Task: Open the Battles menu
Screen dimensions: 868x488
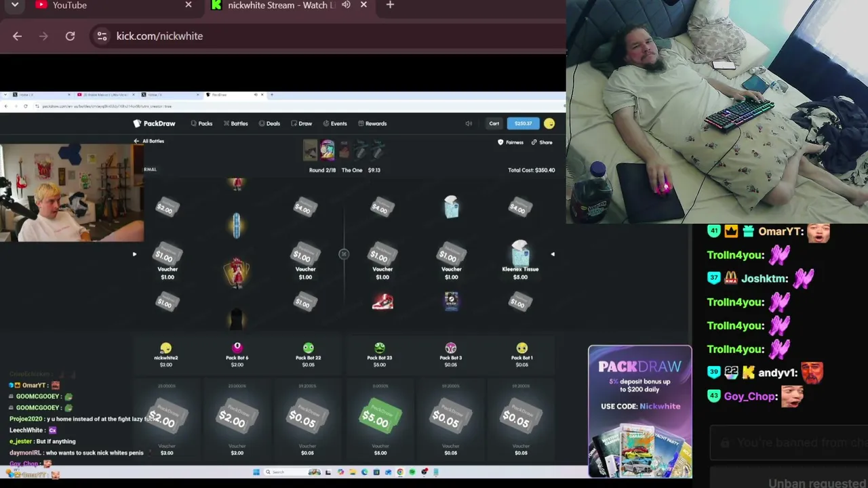Action: [235, 123]
